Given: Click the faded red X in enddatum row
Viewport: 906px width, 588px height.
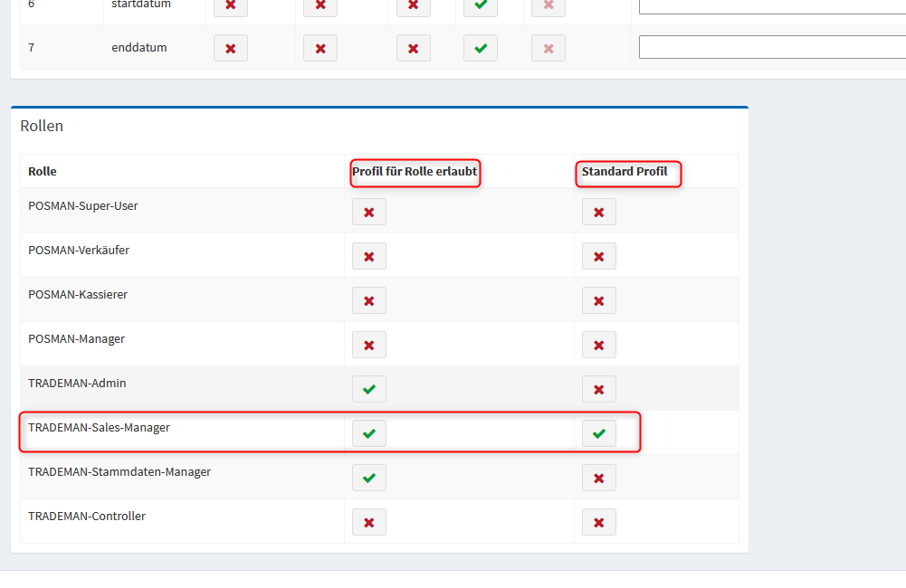Looking at the screenshot, I should click(548, 48).
